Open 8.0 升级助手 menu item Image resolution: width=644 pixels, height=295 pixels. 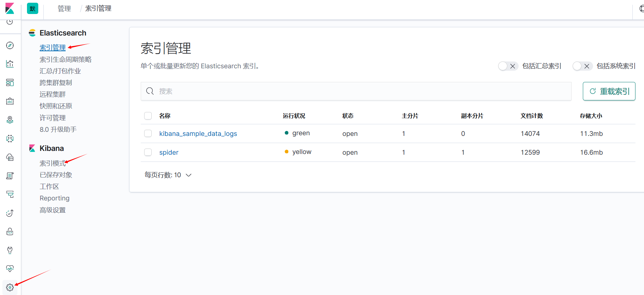point(58,129)
